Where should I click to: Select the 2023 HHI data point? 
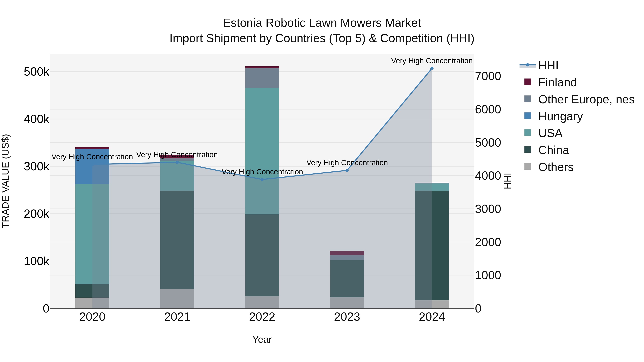347,170
